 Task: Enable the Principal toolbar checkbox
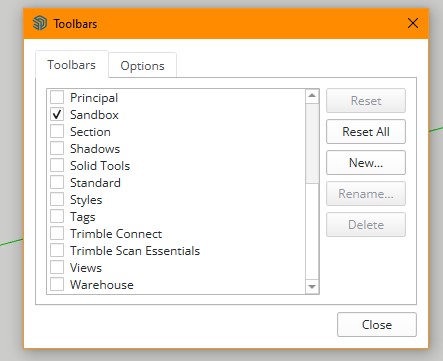click(x=57, y=97)
